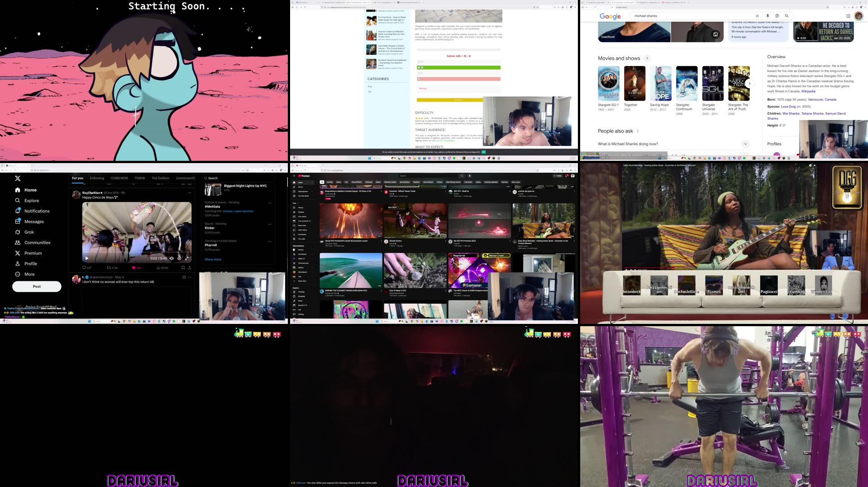
Task: Open the Wikipedia link in Overview
Action: tap(808, 91)
